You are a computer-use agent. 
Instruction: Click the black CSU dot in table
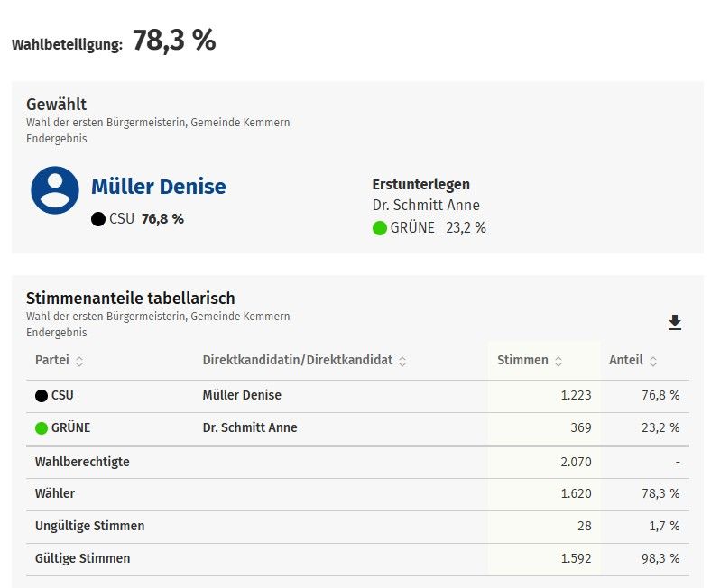(42, 396)
